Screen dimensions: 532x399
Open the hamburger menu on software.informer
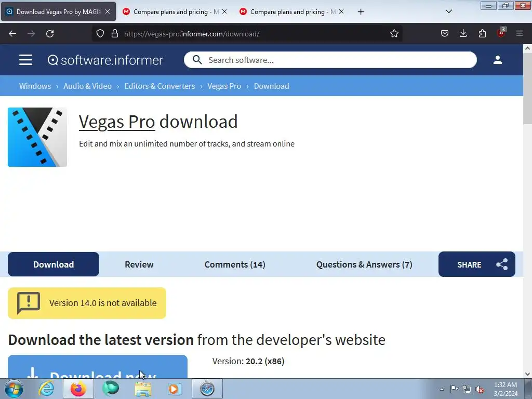point(25,60)
